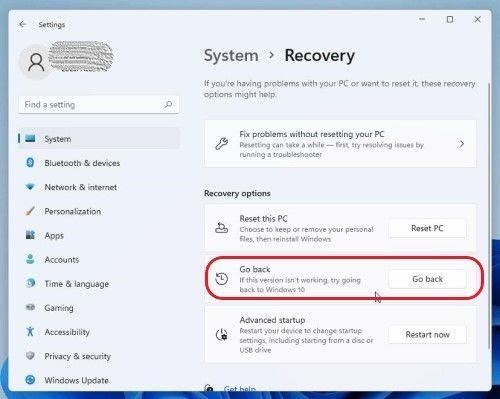500x399 pixels.
Task: Click the Restart now button
Action: (x=427, y=334)
